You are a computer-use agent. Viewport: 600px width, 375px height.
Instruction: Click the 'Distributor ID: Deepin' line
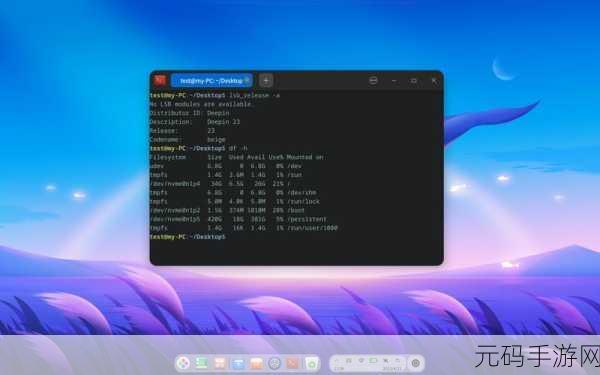pyautogui.click(x=190, y=113)
